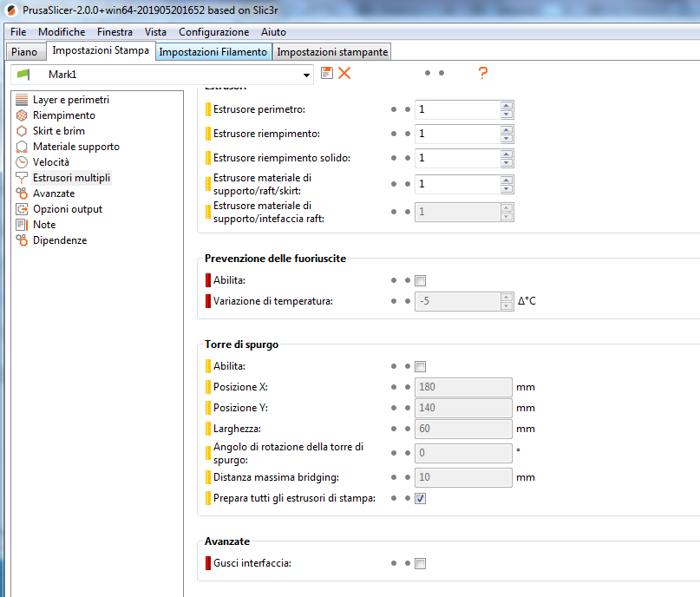Click the orange delete preset X icon
Viewport: 700px width, 597px height.
tap(344, 74)
